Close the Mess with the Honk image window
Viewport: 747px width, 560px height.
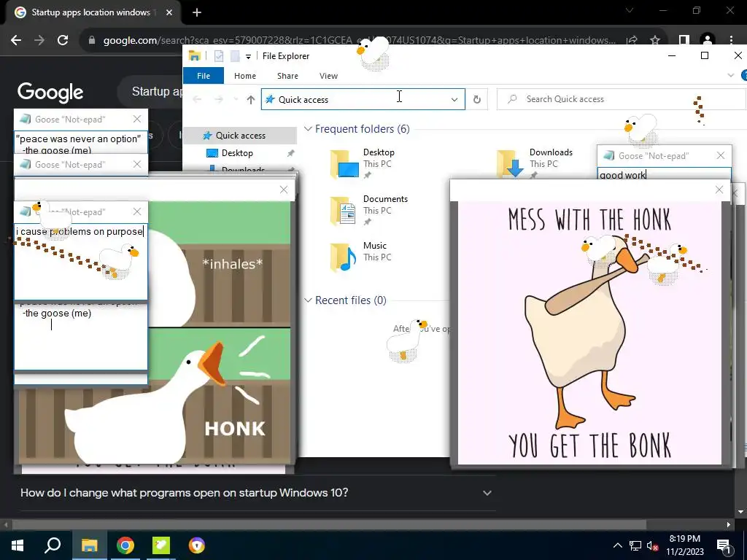(719, 190)
